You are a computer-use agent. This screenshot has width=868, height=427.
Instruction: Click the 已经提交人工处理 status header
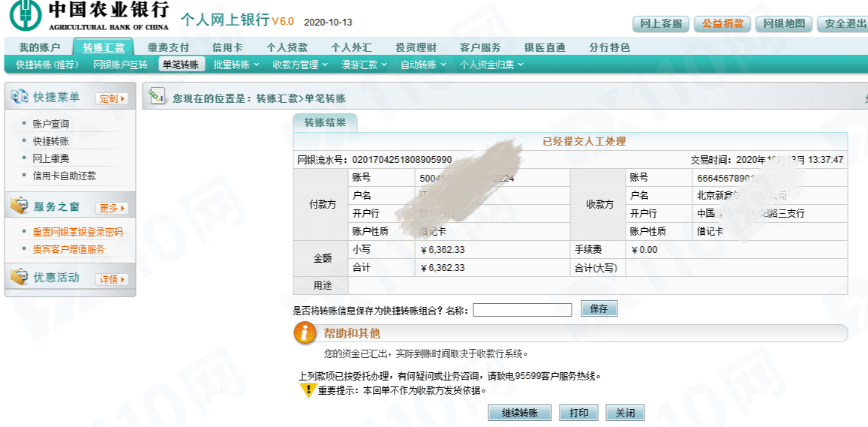[x=584, y=142]
